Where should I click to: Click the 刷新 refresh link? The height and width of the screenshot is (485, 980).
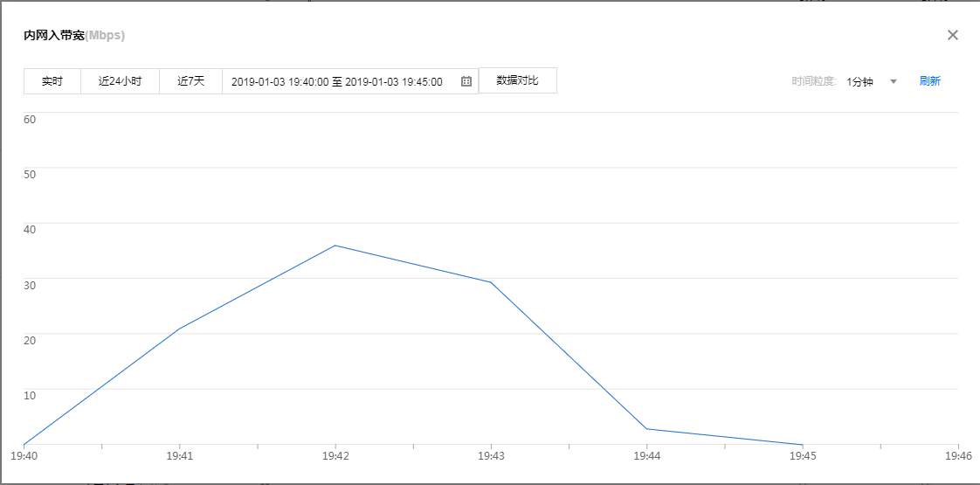point(929,81)
